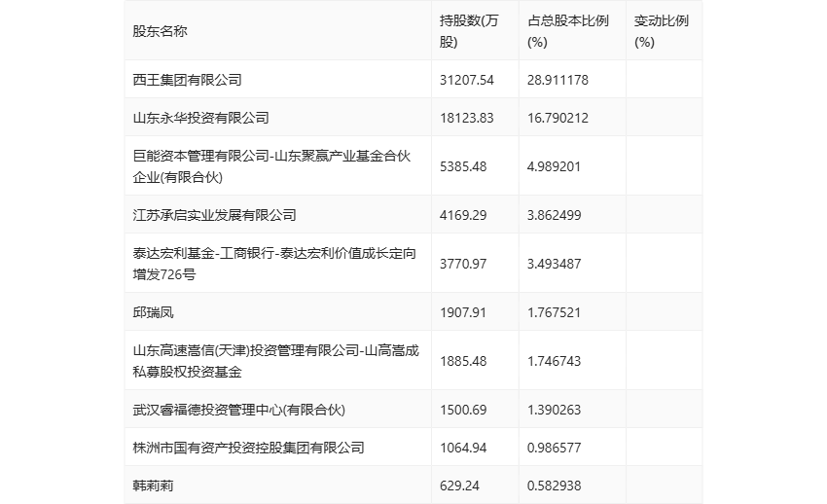The height and width of the screenshot is (504, 827).
Task: Select the percentage 3.862499
Action: click(554, 216)
